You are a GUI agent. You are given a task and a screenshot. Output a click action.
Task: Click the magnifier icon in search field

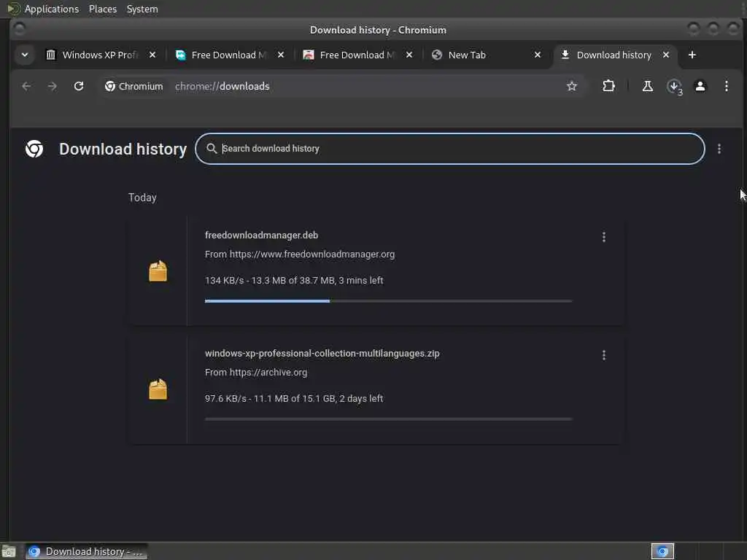point(212,149)
